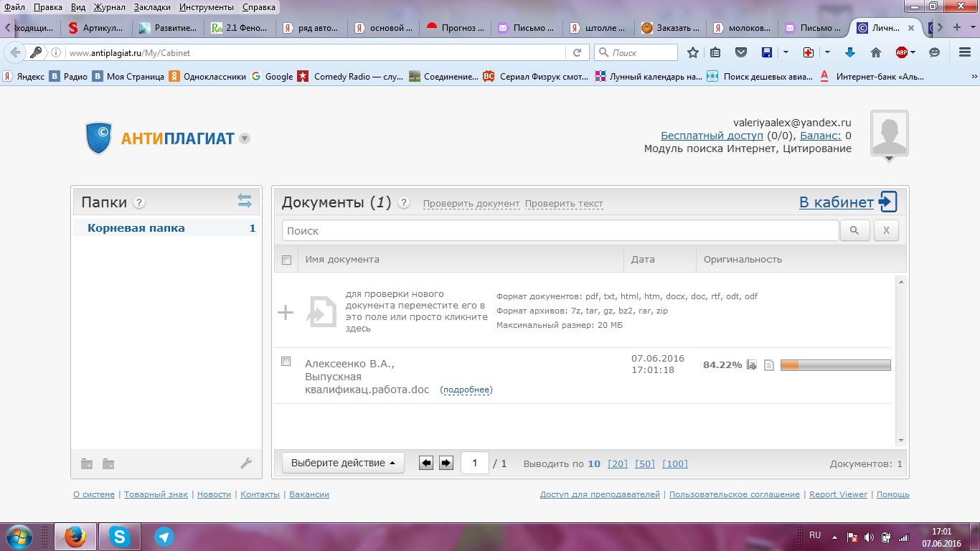Click the Поиск documents search field
Viewport: 980px width, 551px height.
click(x=560, y=231)
